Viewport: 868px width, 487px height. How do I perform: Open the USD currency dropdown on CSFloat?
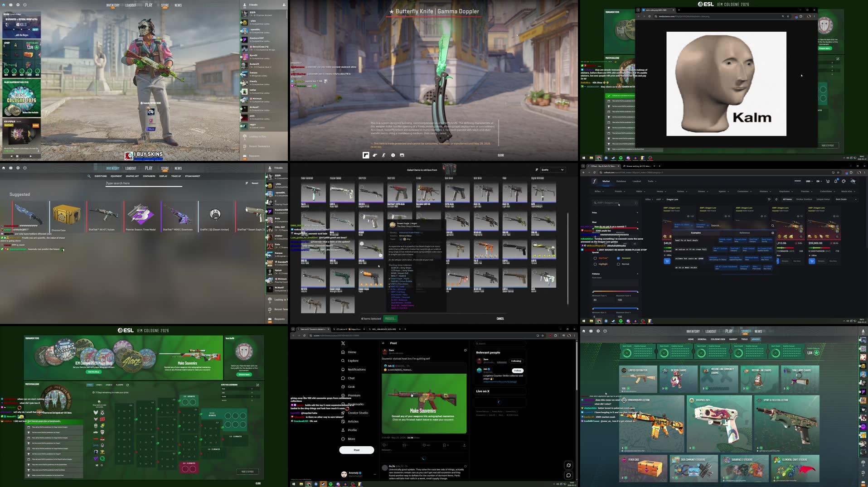pos(809,181)
